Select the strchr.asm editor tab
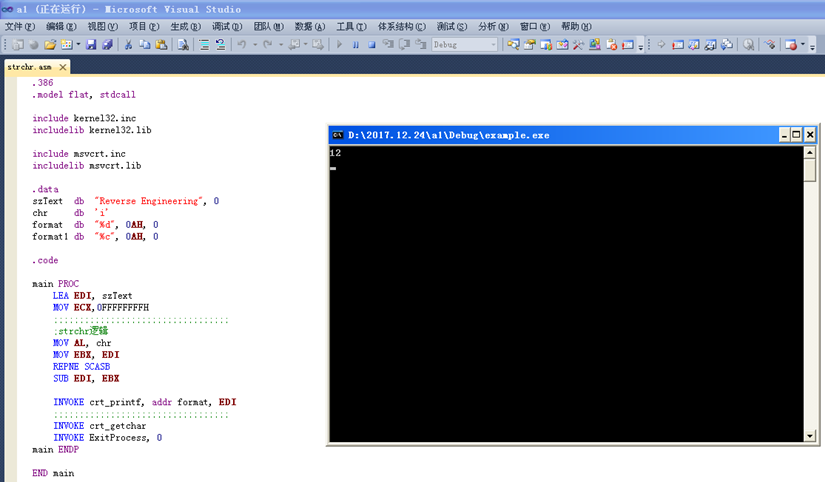The height and width of the screenshot is (482, 825). coord(28,67)
